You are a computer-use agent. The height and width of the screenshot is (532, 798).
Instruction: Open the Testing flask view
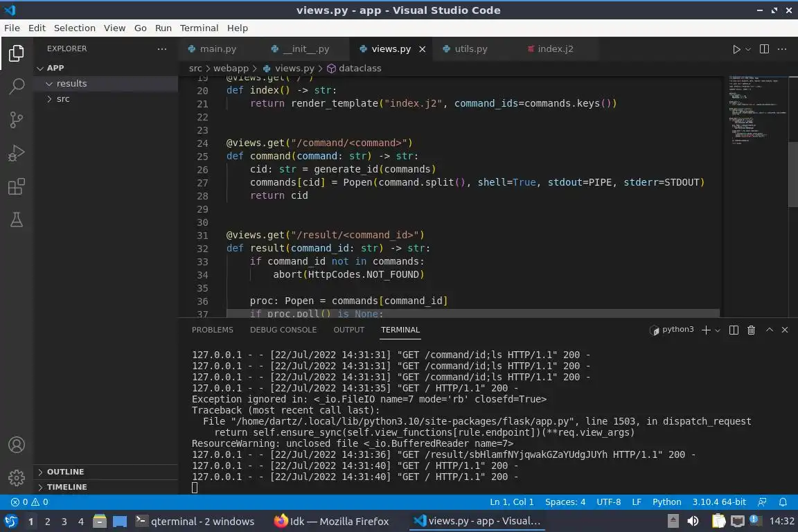click(x=17, y=220)
